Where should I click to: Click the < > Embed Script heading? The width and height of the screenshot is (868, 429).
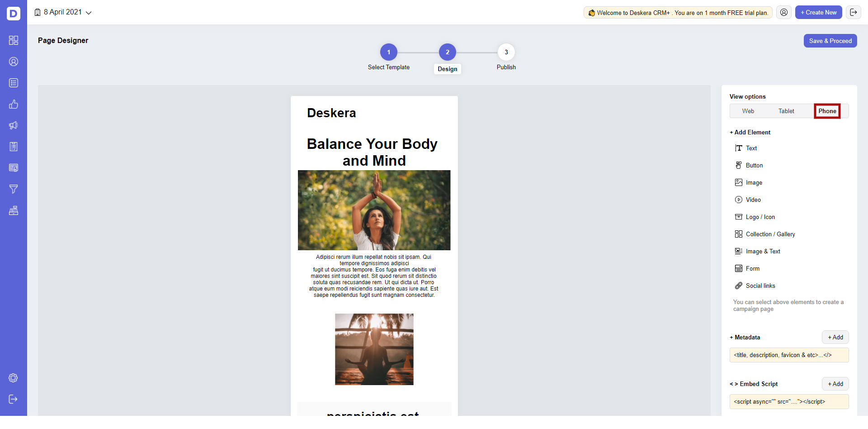pos(754,384)
